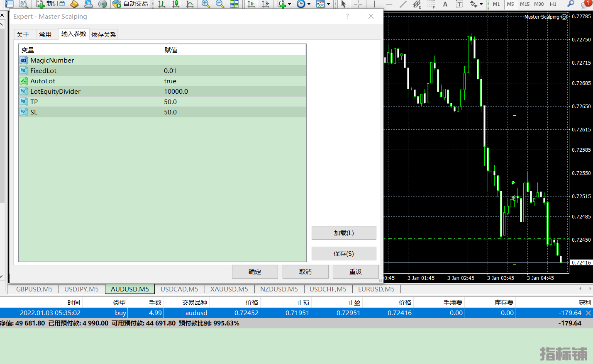
Task: Click the AutoLot value true
Action: (x=170, y=81)
